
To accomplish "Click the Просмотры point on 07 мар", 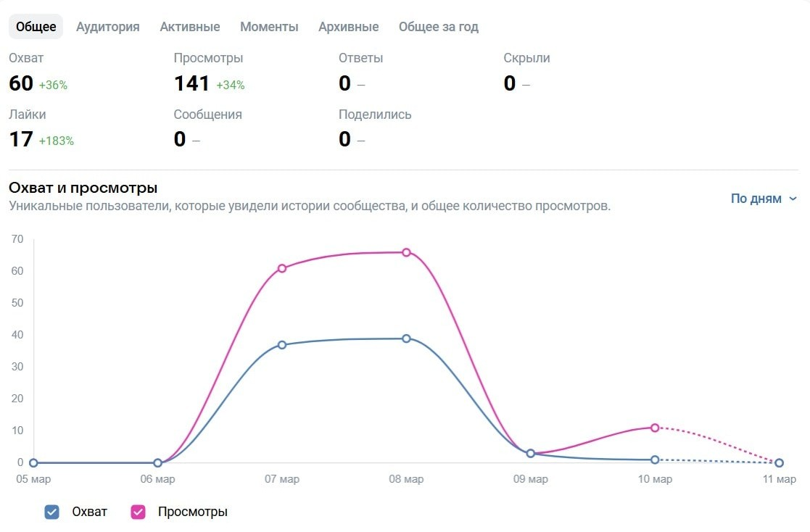I will (282, 268).
